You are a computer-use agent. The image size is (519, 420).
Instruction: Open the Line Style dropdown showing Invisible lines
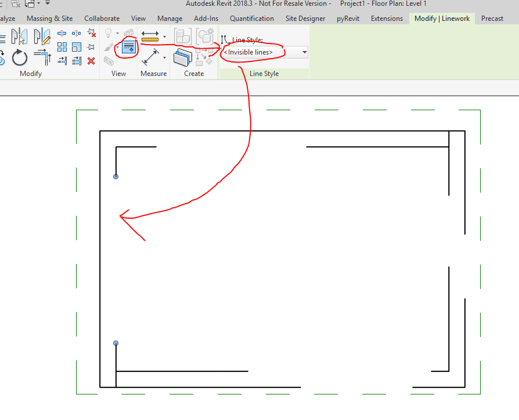[304, 52]
